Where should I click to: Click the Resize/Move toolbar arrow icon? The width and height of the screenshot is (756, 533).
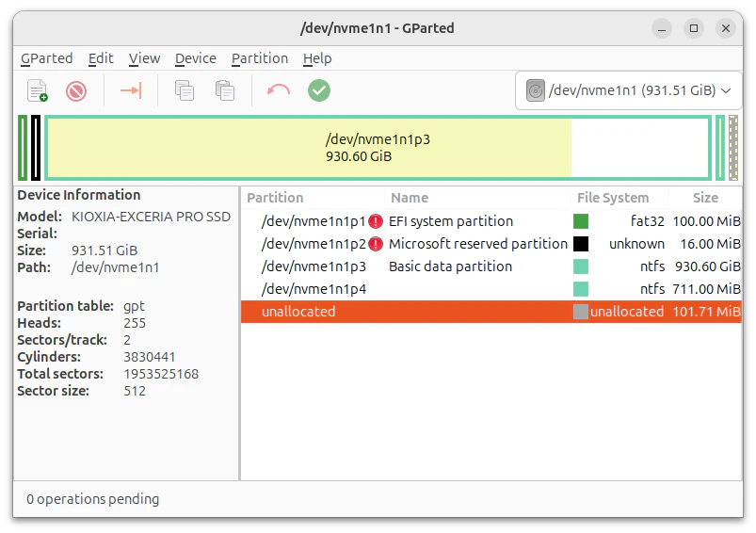pyautogui.click(x=131, y=90)
